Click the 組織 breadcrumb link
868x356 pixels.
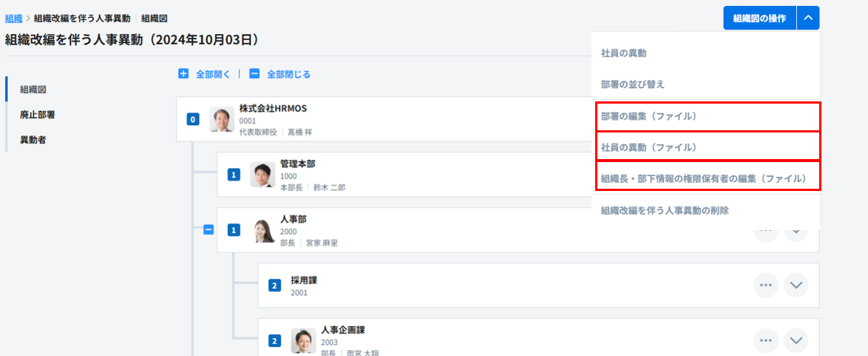(x=13, y=18)
